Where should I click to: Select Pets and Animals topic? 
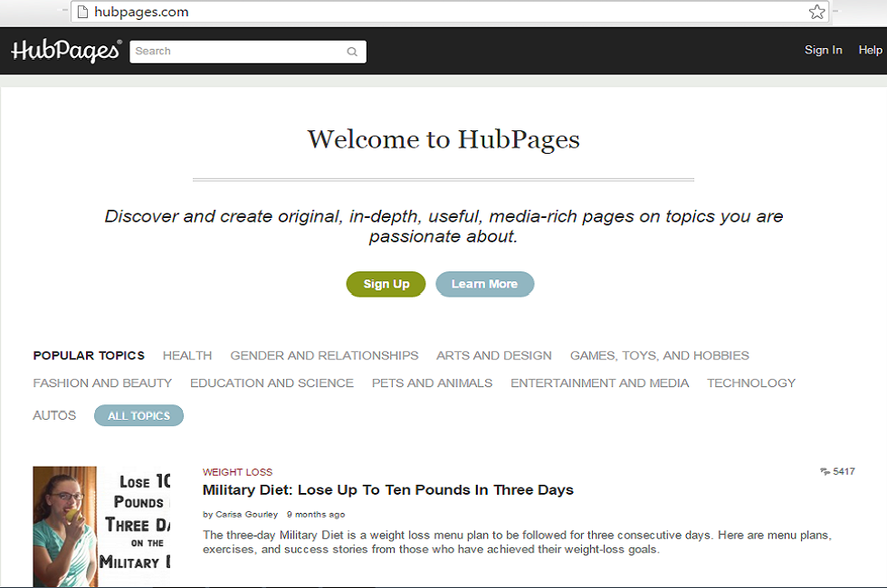[433, 384]
